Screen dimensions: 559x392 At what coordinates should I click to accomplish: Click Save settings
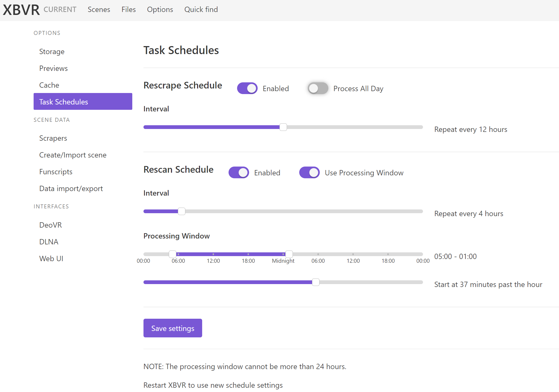coord(173,328)
